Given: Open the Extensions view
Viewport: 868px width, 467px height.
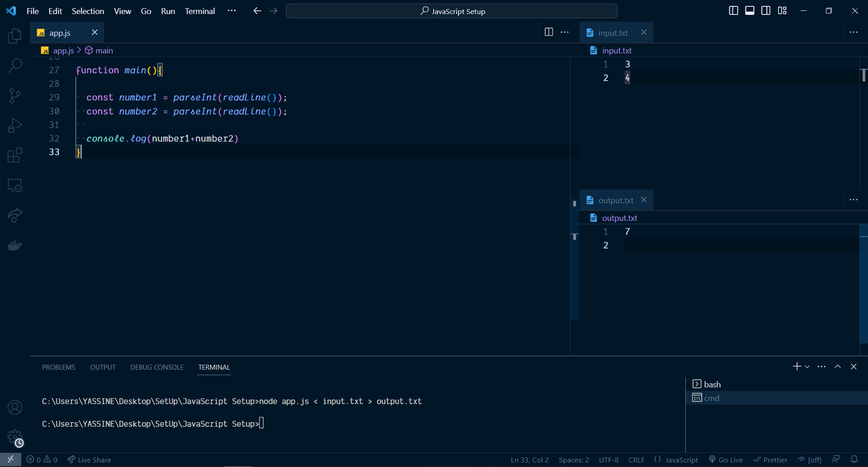Looking at the screenshot, I should [x=15, y=155].
